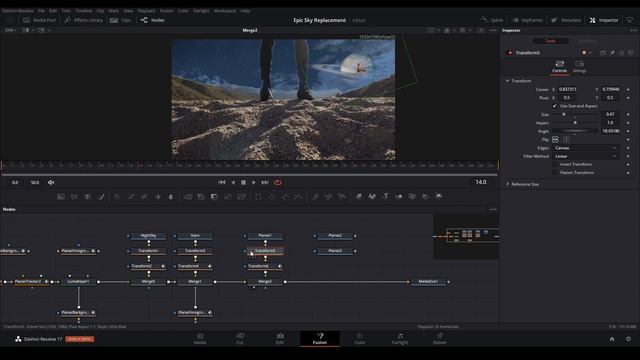Select the MediaOut1 node

[428, 282]
